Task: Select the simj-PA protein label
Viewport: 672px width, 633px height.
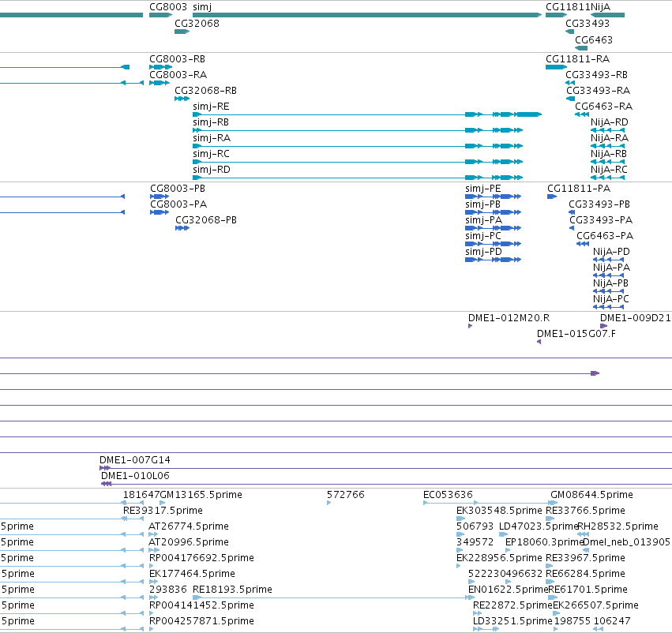Action: 483,220
